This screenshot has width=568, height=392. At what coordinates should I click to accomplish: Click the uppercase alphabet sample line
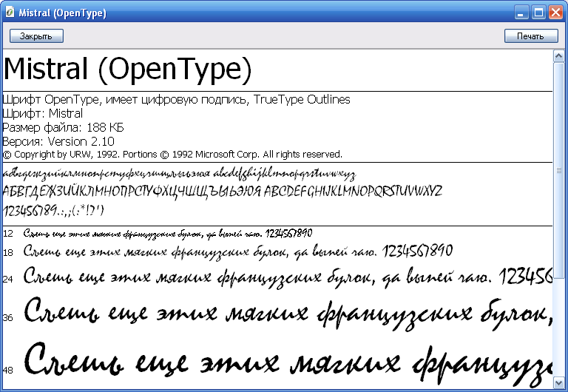(223, 191)
